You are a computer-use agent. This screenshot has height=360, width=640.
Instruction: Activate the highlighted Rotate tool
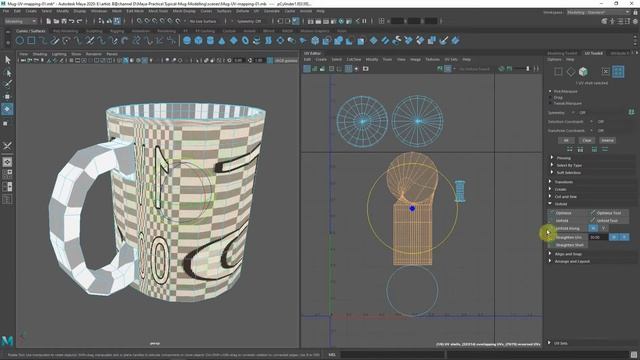point(7,109)
